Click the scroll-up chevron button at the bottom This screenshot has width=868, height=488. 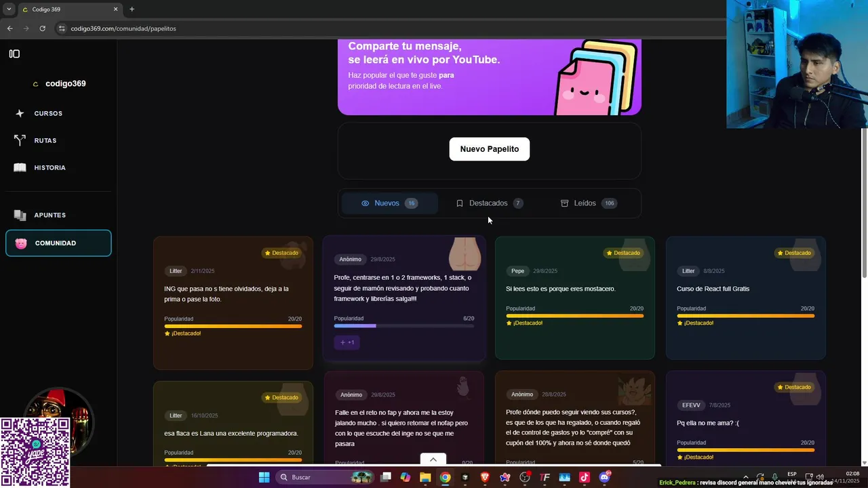[x=433, y=460]
